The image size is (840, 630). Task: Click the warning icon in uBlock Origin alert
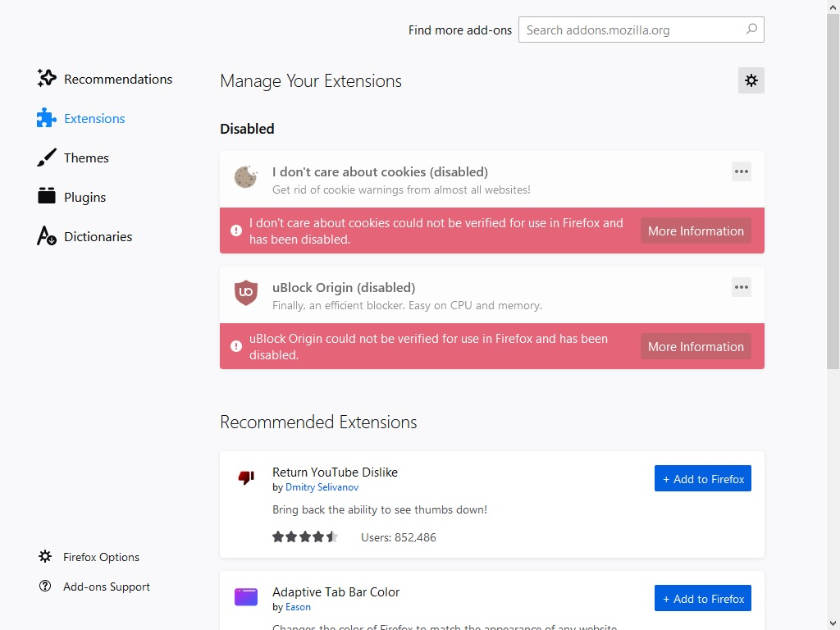pyautogui.click(x=235, y=346)
